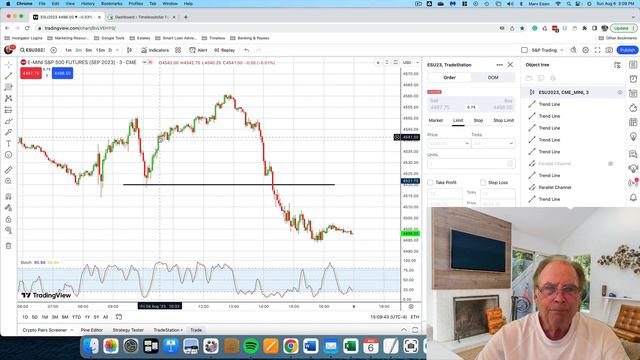
Task: Switch to the Order tab
Action: pyautogui.click(x=449, y=78)
